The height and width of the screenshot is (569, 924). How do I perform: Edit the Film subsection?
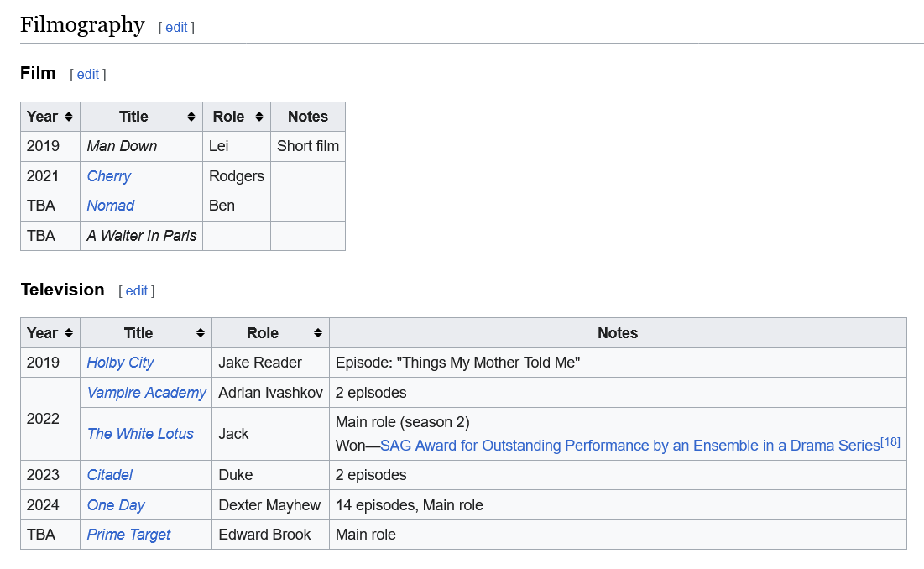tap(88, 74)
